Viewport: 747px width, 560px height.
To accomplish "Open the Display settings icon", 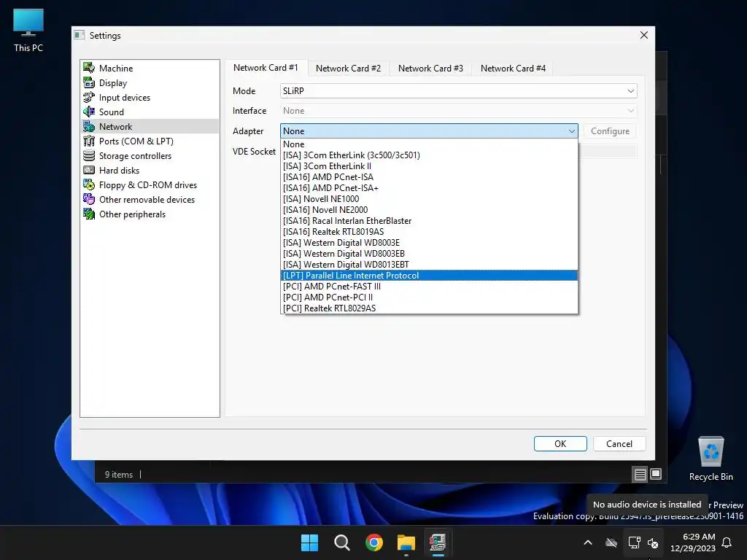I will (89, 83).
